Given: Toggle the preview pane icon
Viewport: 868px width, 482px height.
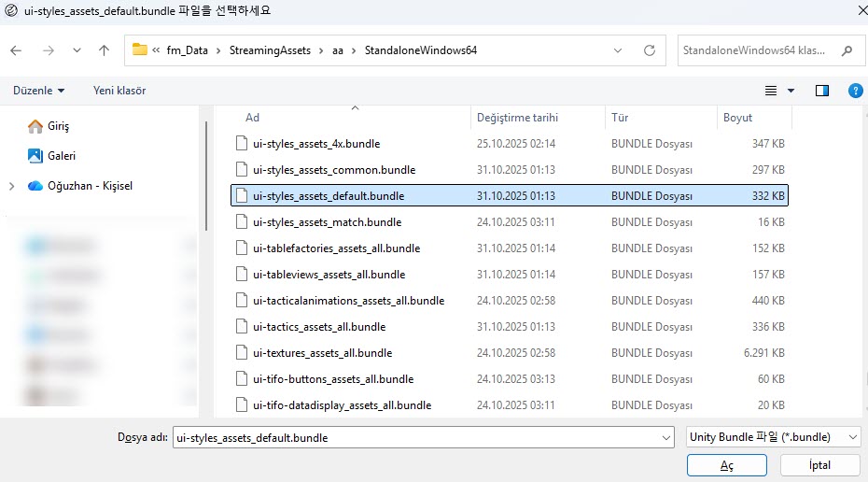Looking at the screenshot, I should (822, 91).
